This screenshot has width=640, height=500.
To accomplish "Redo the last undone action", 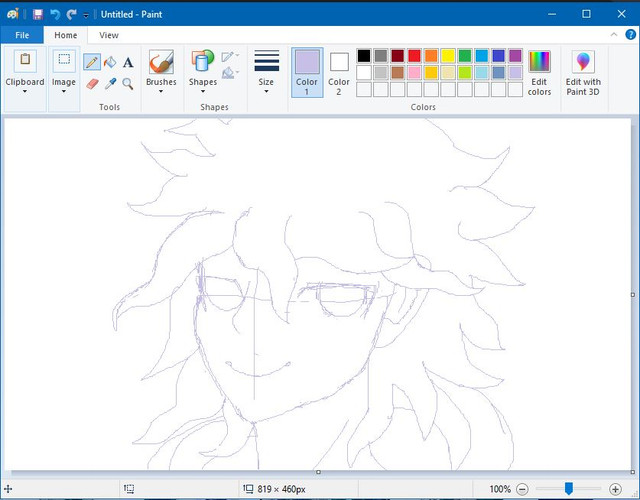I will point(72,14).
